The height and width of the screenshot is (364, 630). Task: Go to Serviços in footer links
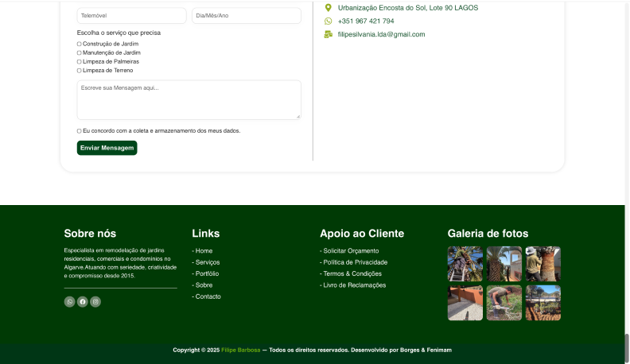(207, 262)
